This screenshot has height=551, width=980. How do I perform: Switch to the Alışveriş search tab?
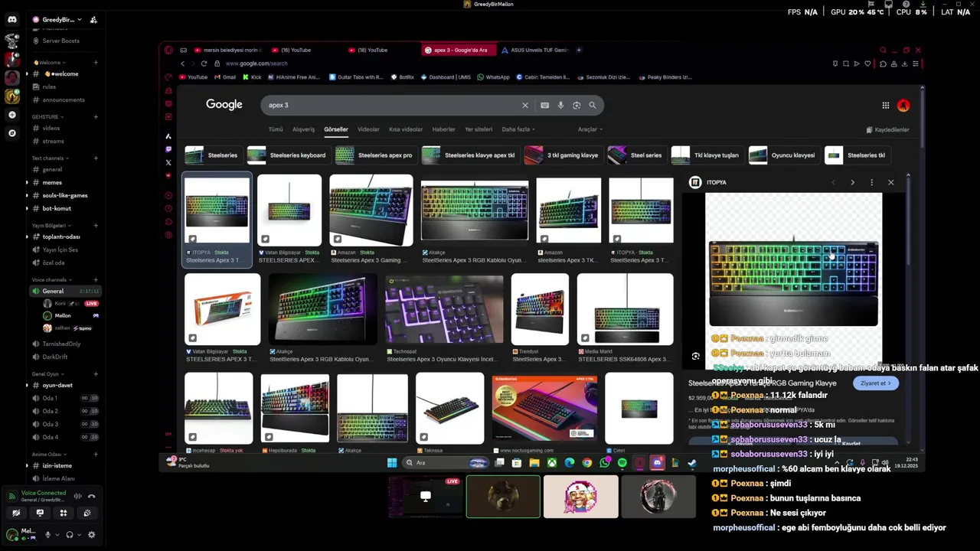(x=303, y=129)
